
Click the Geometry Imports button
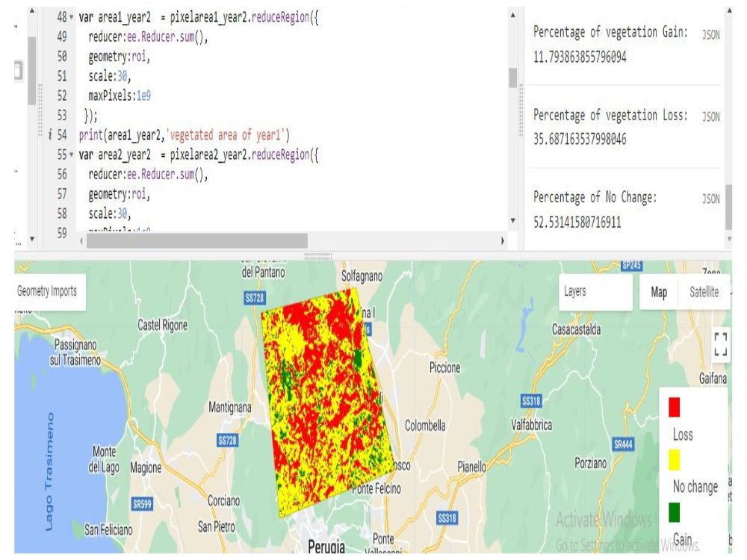click(46, 291)
